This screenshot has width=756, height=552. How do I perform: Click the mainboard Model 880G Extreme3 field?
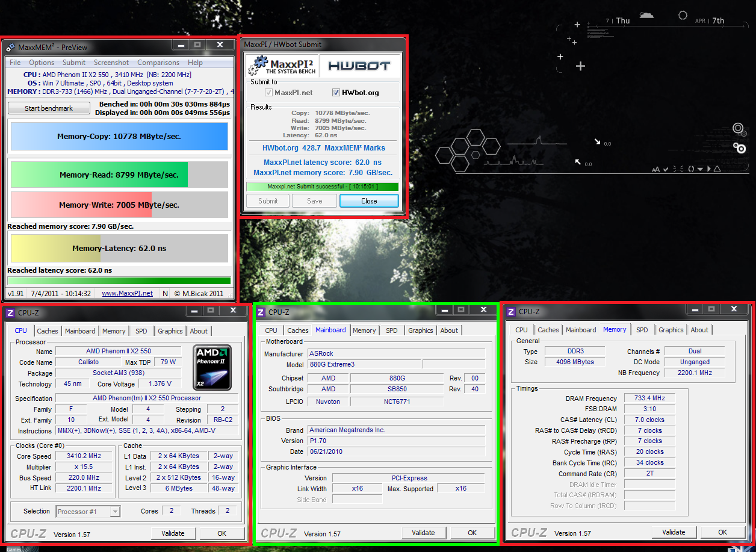pyautogui.click(x=364, y=365)
